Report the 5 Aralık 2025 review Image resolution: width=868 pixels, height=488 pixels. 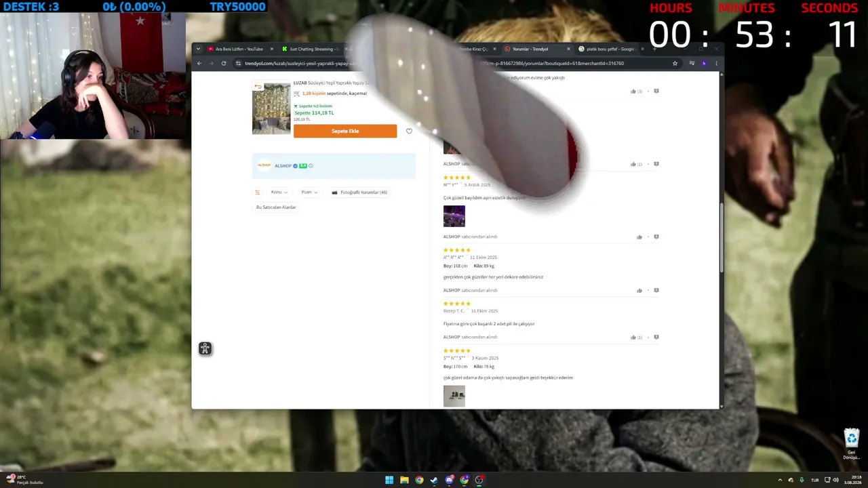pyautogui.click(x=656, y=237)
